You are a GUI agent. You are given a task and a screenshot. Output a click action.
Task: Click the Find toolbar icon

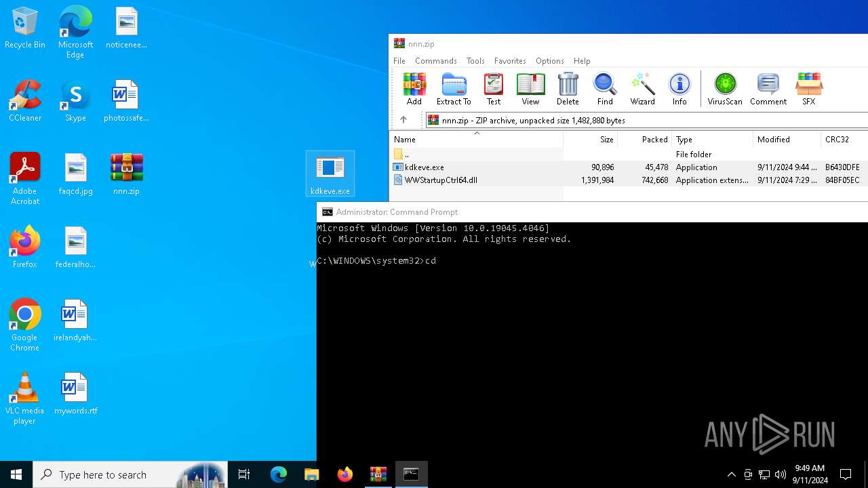coord(605,89)
